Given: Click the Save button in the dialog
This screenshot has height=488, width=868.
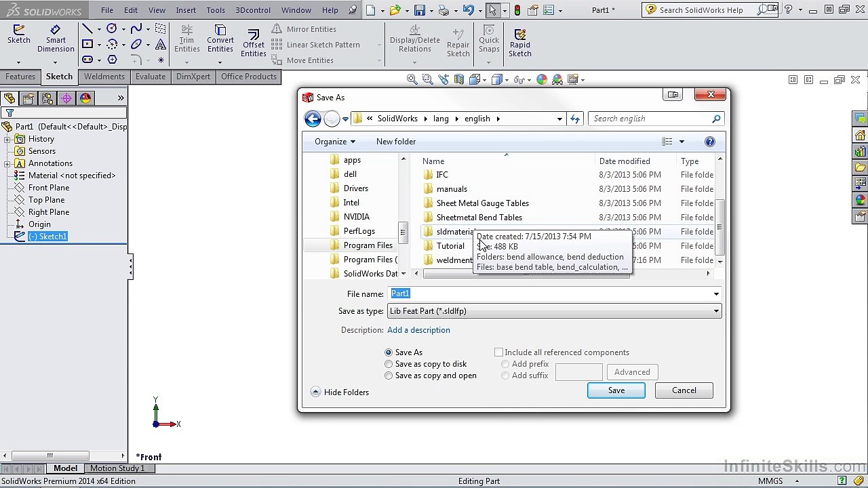Looking at the screenshot, I should 616,390.
